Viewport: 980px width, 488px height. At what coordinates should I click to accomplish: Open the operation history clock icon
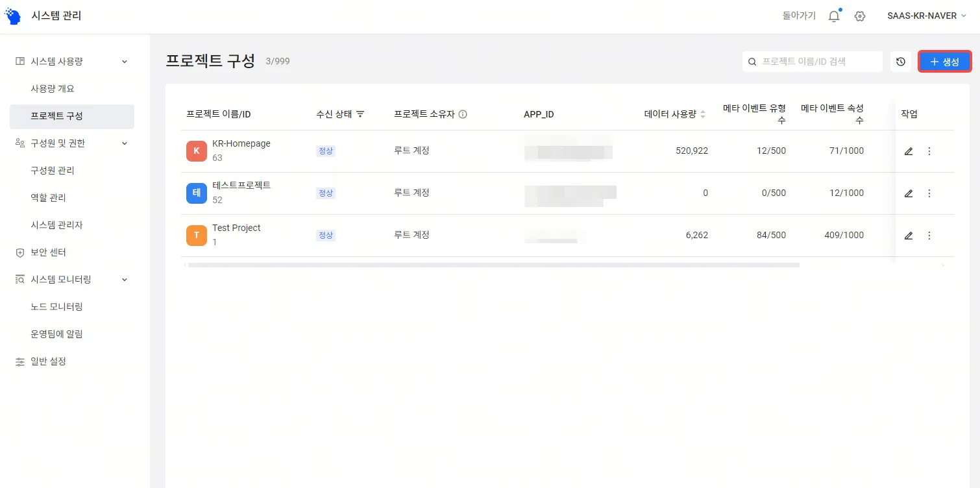pyautogui.click(x=901, y=62)
